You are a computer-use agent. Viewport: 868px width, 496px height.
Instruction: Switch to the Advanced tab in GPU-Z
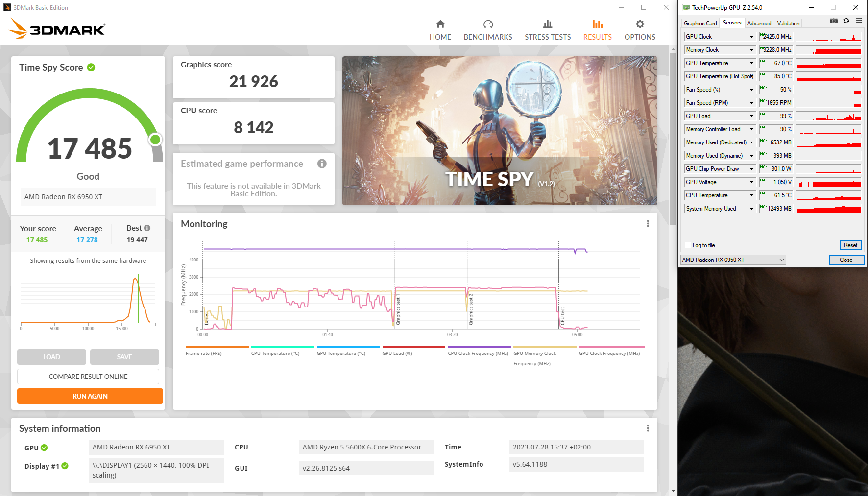point(759,23)
